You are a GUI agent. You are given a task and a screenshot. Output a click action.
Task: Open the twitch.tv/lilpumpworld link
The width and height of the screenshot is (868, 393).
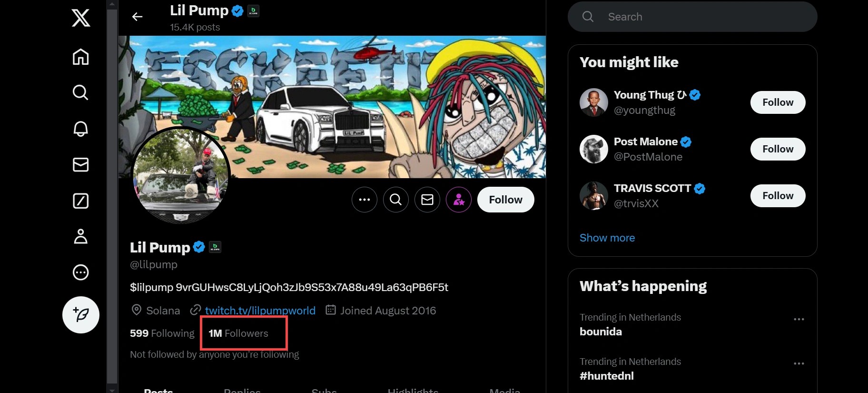click(260, 311)
